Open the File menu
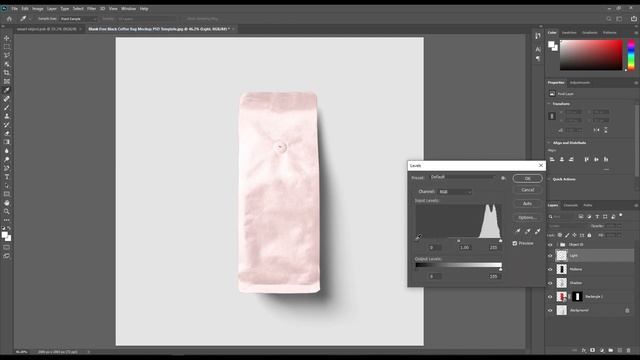 [x=14, y=9]
